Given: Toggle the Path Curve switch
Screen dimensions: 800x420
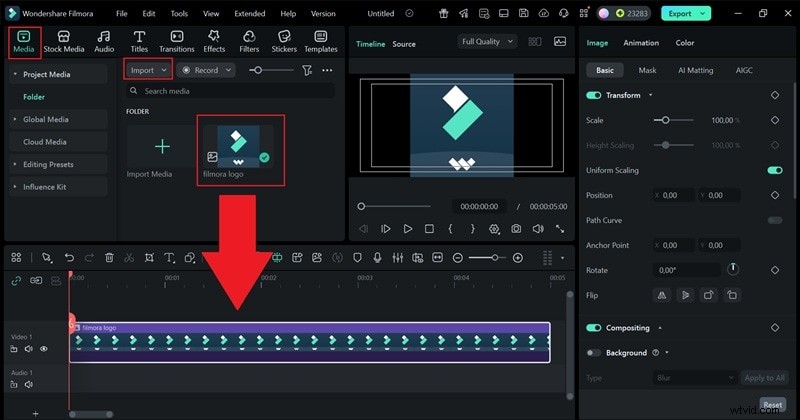Looking at the screenshot, I should tap(775, 220).
